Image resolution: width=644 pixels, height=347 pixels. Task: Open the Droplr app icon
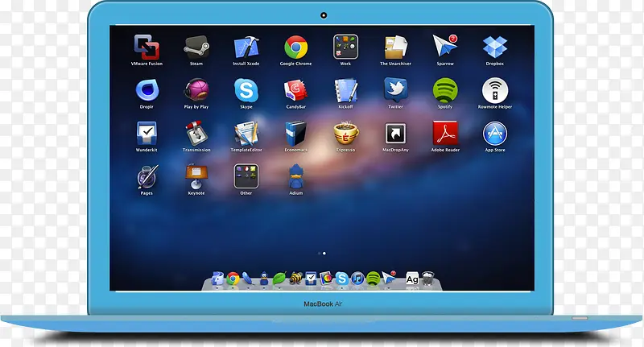147,90
